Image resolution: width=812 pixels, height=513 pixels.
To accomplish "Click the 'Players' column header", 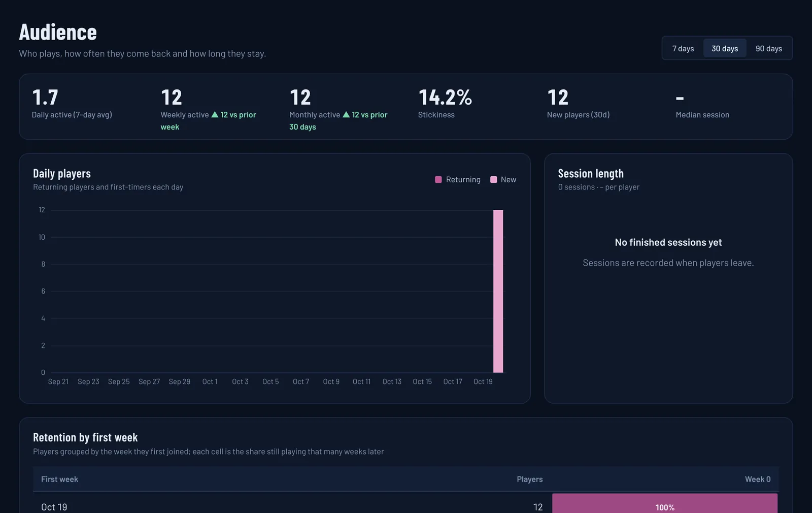I will pos(530,479).
